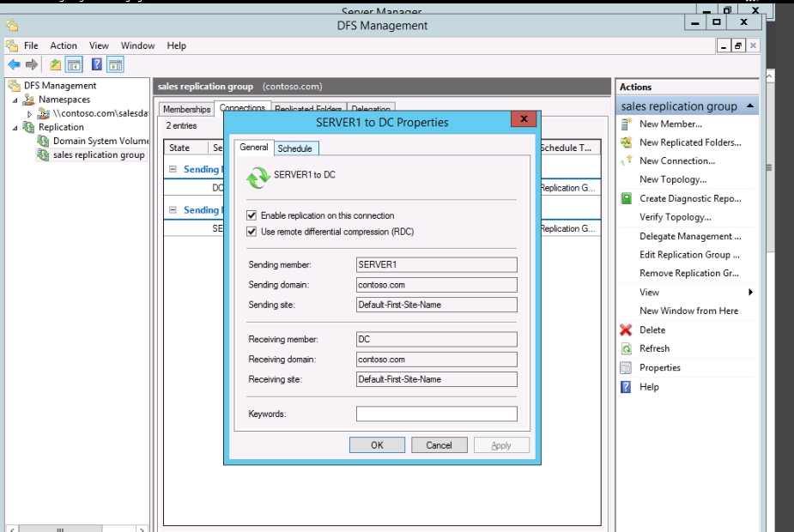This screenshot has height=532, width=794.
Task: Click the Schedule T... column header
Action: coord(569,148)
